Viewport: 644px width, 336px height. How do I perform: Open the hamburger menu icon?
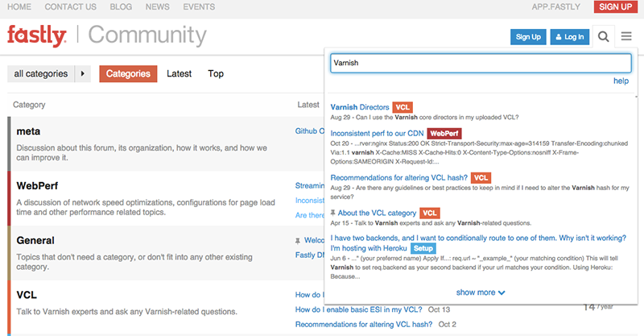626,36
